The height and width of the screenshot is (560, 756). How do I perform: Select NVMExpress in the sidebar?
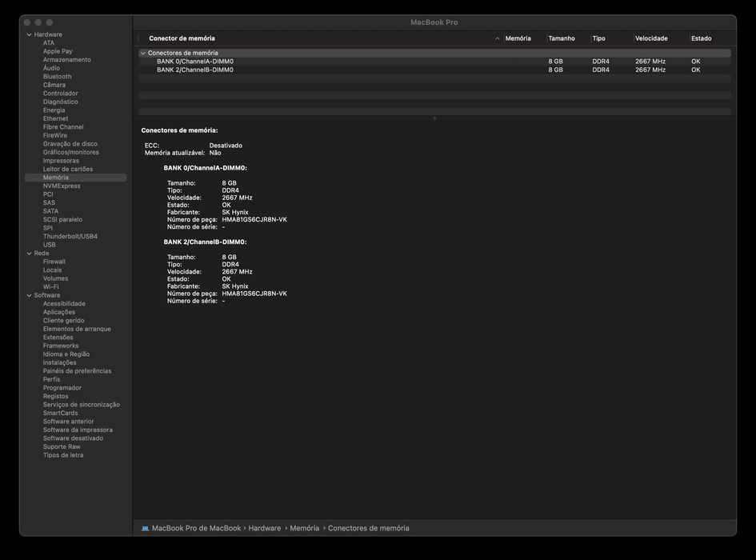click(62, 186)
